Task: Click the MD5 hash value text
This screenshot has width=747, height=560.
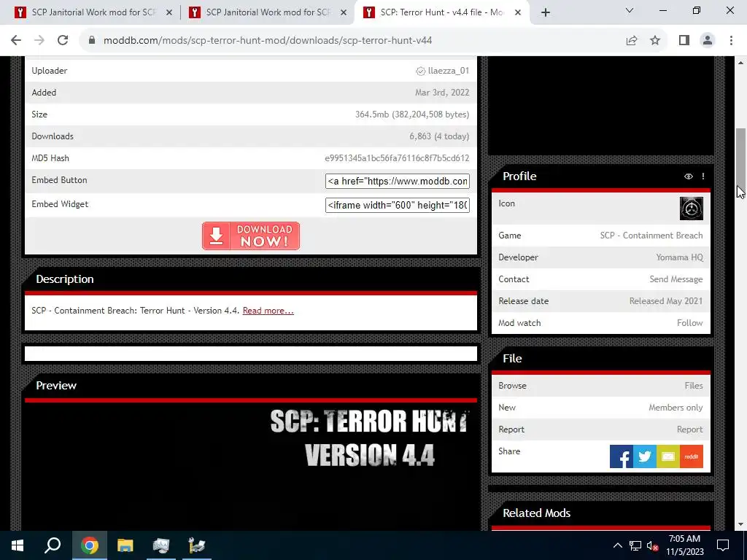Action: (x=397, y=158)
